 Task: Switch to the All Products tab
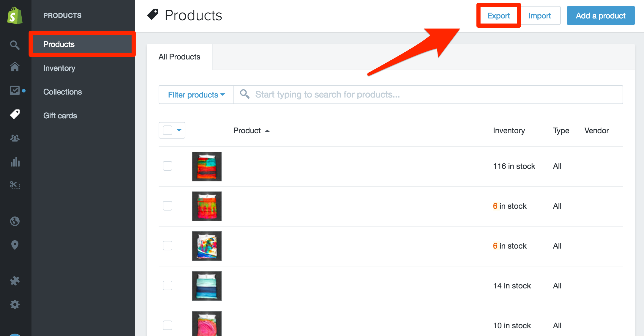click(179, 57)
